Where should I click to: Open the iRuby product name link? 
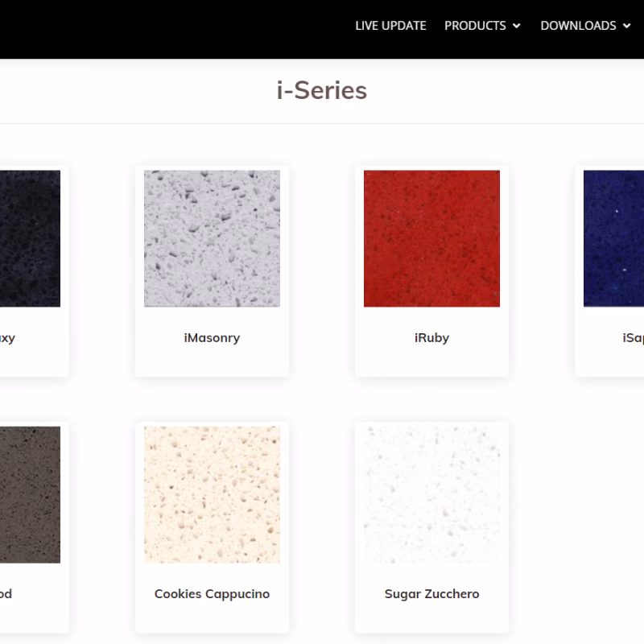point(431,337)
